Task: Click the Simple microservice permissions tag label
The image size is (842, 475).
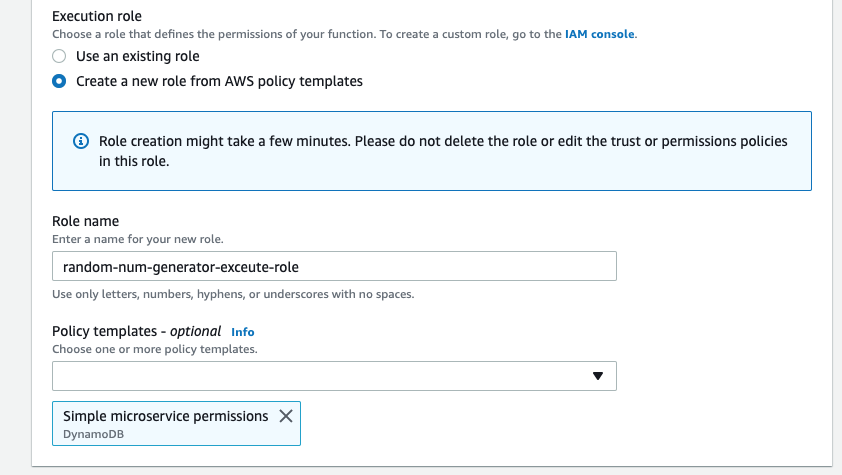Action: [x=165, y=416]
